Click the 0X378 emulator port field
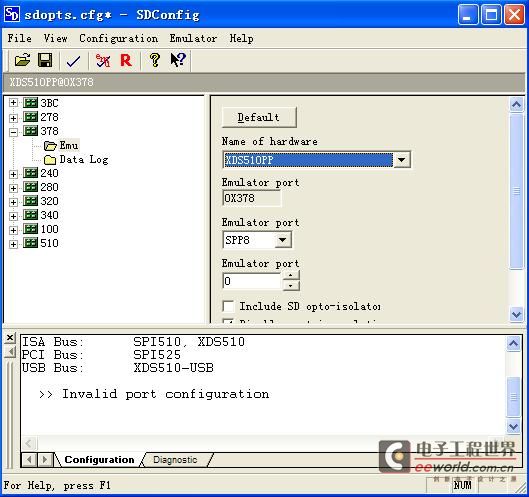 coord(252,198)
